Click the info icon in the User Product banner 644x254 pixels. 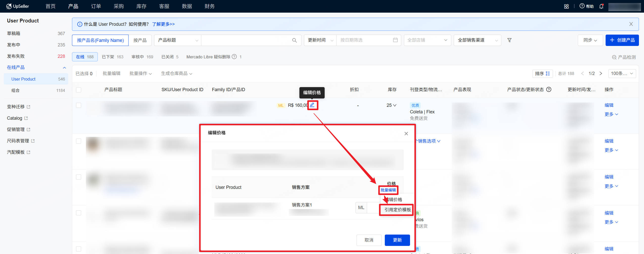click(80, 24)
